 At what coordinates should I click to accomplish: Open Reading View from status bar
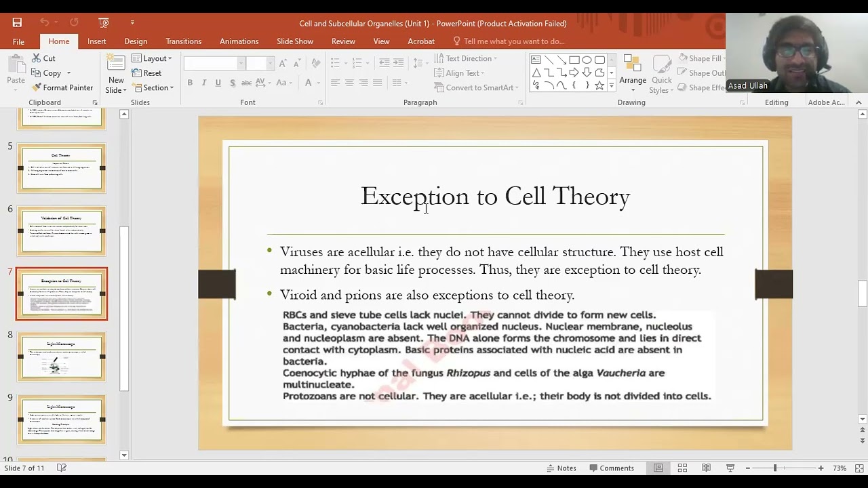point(706,468)
